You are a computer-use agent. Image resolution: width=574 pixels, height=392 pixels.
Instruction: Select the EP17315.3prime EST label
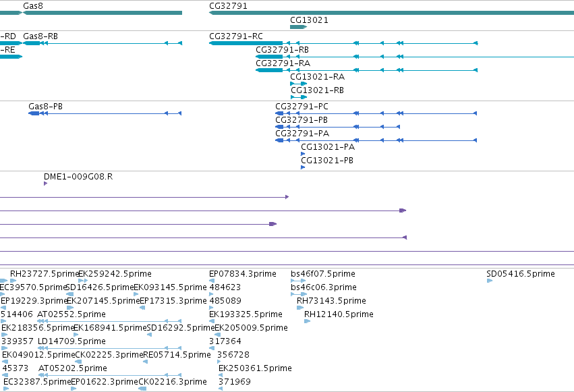click(x=173, y=301)
